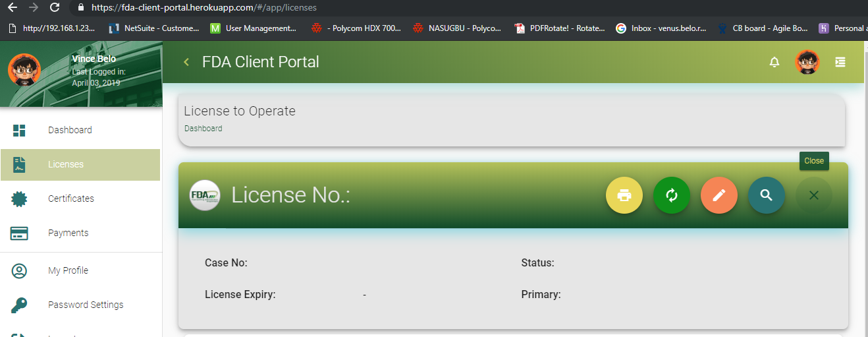The image size is (868, 337).
Task: Open the 192.168.1.23 bookmark
Action: 52,28
